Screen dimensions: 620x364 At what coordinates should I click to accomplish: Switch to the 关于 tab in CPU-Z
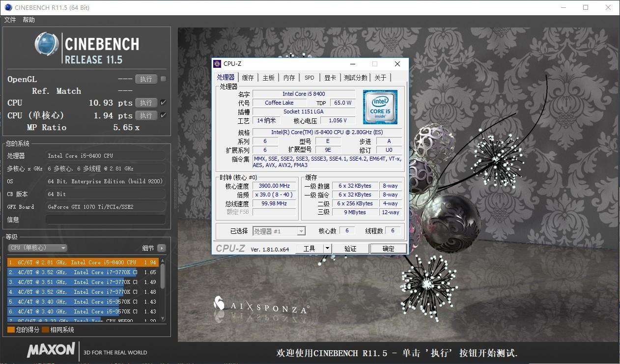381,78
